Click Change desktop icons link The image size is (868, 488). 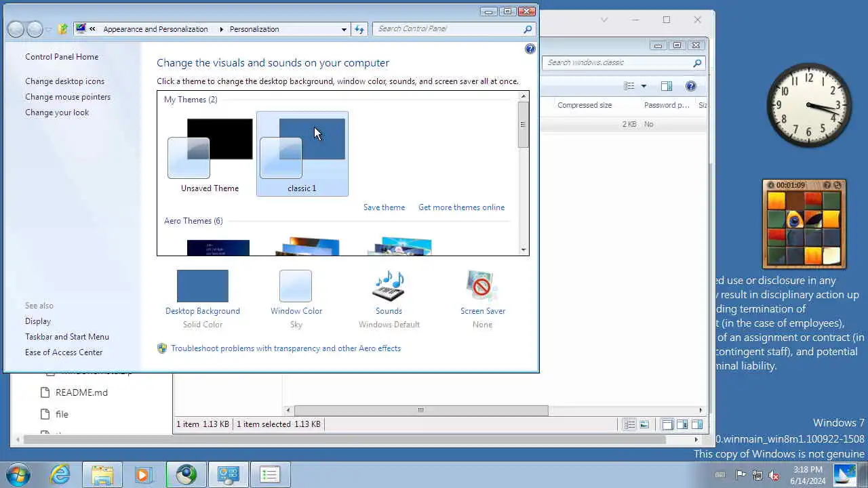(65, 81)
